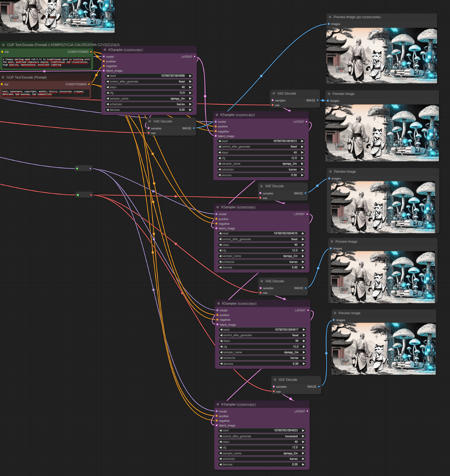Click the negative prompt text starting with 'text, watermark'

coord(45,93)
